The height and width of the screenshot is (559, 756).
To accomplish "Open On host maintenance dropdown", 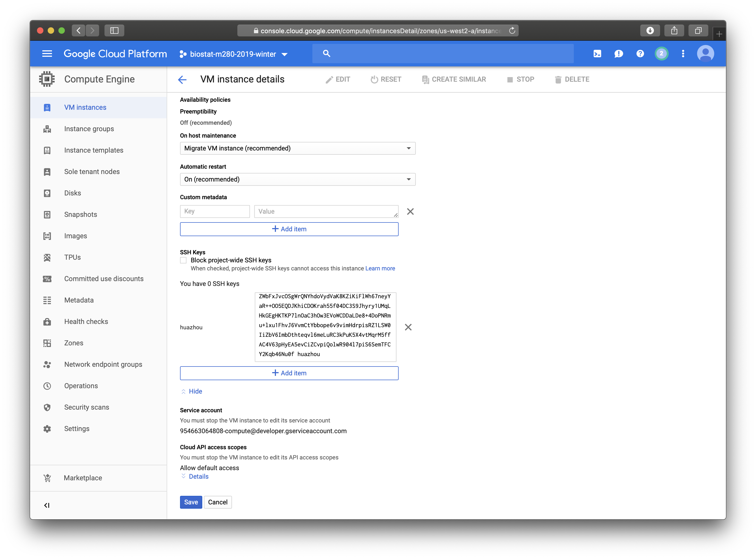I will pyautogui.click(x=297, y=148).
